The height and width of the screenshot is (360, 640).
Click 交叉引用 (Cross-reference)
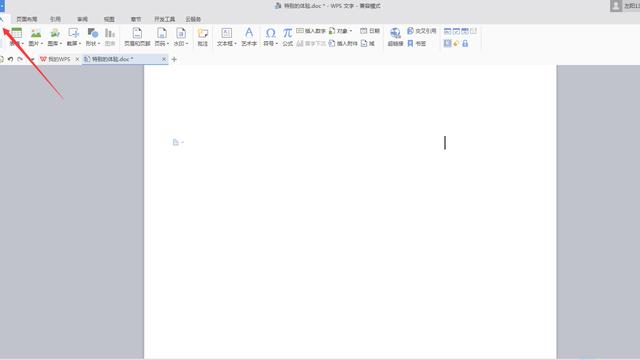(422, 31)
